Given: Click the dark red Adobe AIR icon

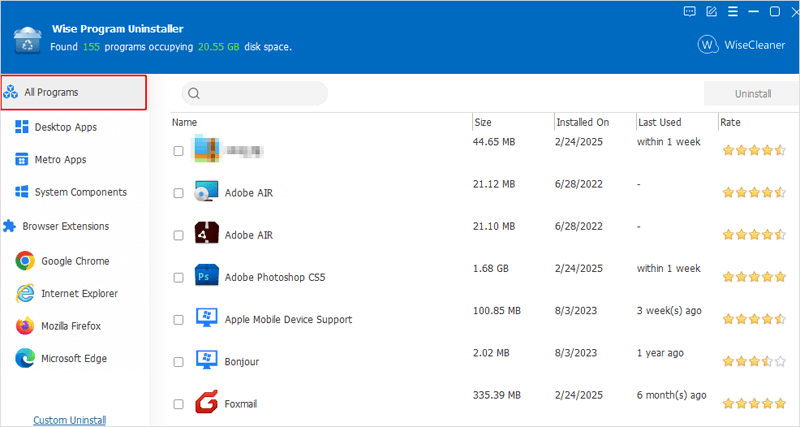Looking at the screenshot, I should 207,233.
